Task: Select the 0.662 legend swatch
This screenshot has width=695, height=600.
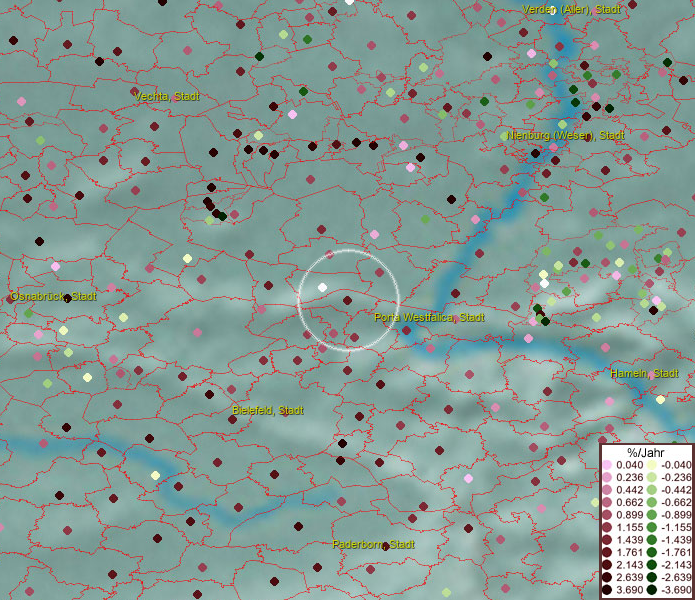Action: click(607, 503)
